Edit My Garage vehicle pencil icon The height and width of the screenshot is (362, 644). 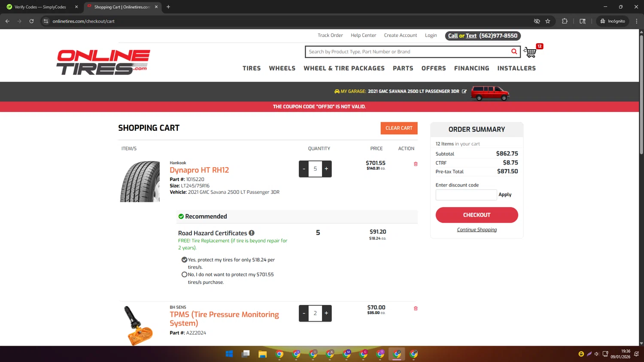pos(464,91)
